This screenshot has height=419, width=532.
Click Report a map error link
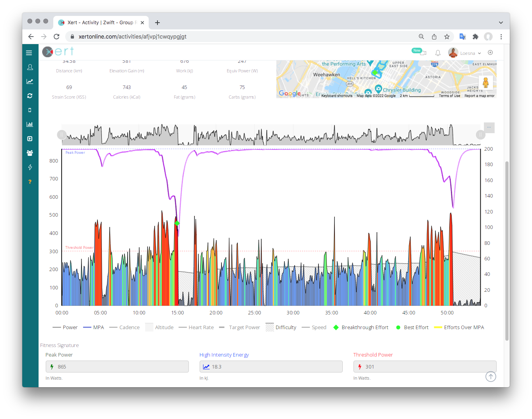[x=480, y=96]
